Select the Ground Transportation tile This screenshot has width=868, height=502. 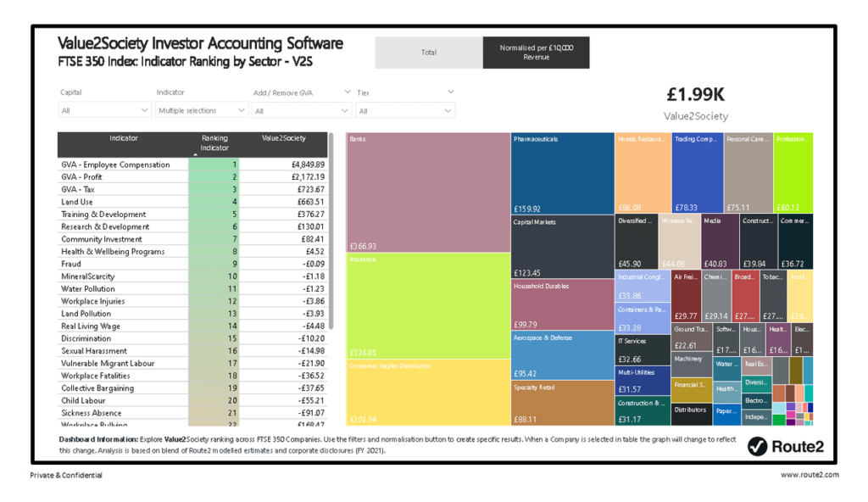(692, 337)
